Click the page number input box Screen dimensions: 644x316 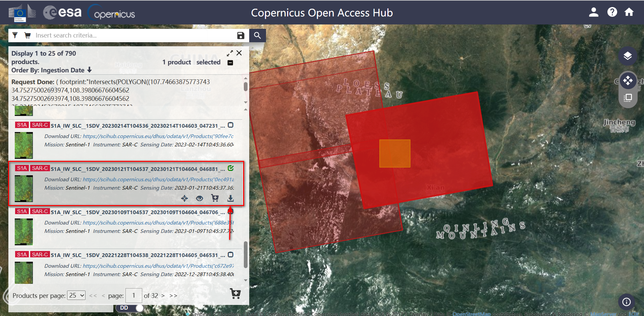pyautogui.click(x=134, y=295)
